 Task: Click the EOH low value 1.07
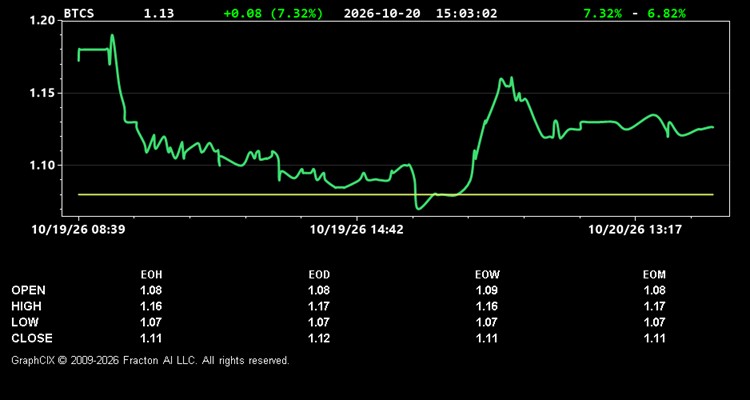(x=151, y=322)
